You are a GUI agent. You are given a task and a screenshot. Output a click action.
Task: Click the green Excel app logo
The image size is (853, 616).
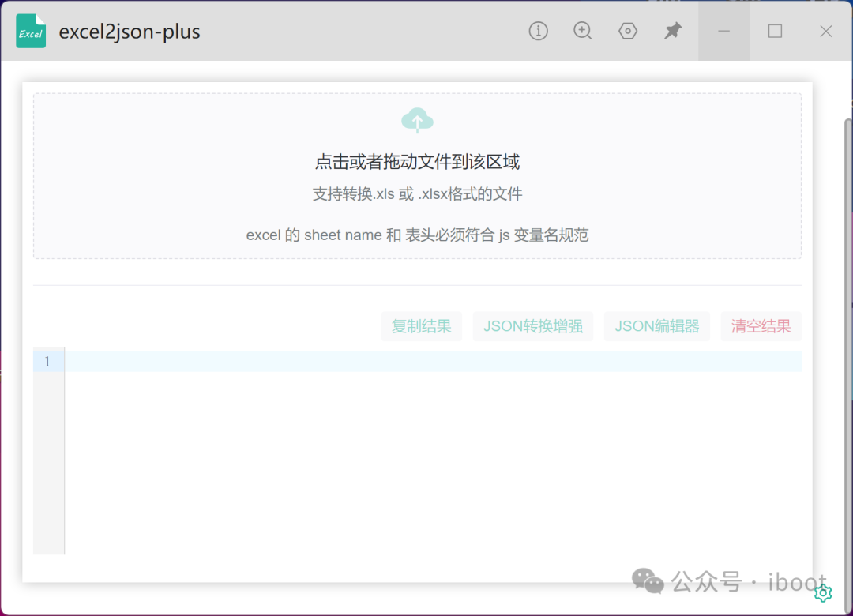pos(31,32)
